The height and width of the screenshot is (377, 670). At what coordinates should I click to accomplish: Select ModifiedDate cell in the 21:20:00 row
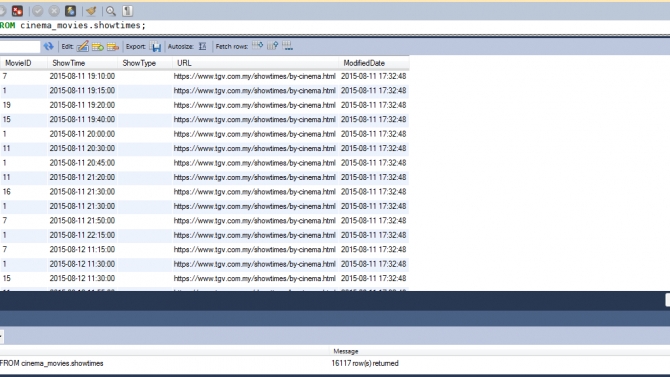374,177
